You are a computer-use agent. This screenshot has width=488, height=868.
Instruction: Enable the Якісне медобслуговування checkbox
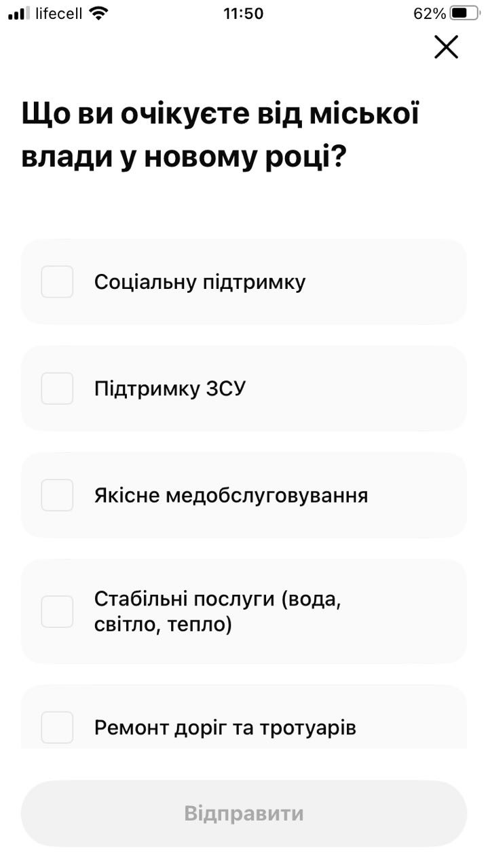click(57, 495)
